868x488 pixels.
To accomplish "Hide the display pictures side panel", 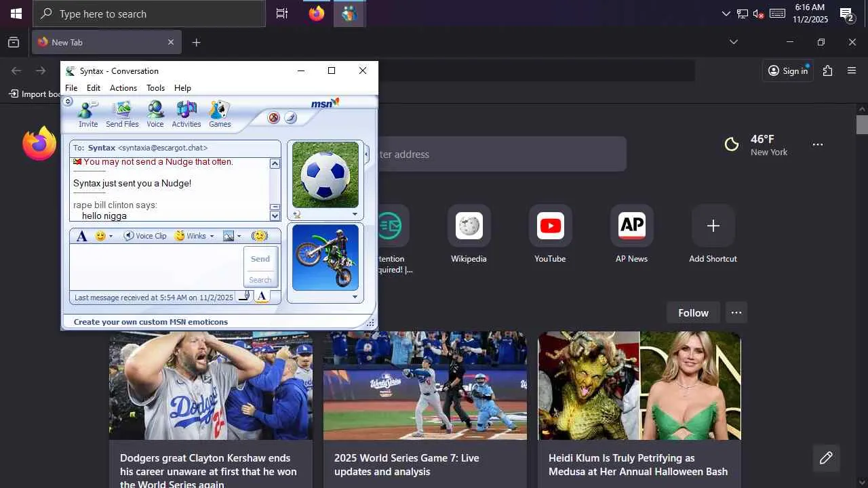I will click(367, 155).
